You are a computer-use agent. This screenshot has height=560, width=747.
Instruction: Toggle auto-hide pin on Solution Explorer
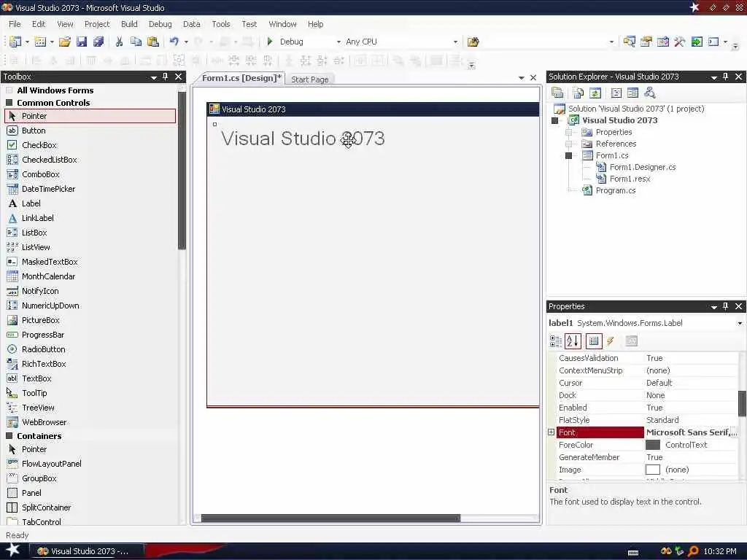(x=726, y=77)
